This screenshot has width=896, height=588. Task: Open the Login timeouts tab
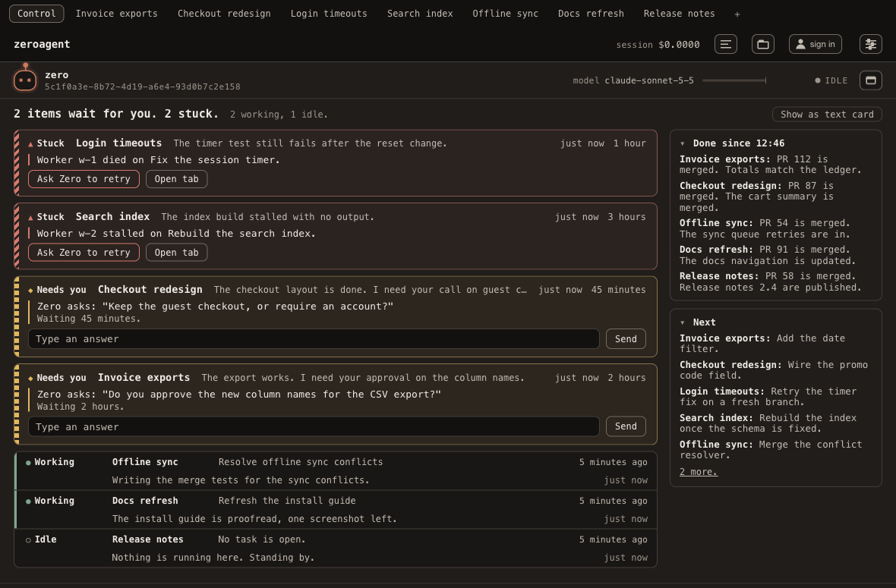tap(329, 13)
